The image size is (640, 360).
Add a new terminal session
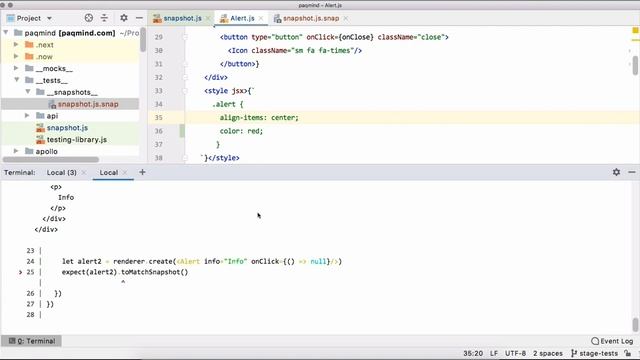pos(142,172)
